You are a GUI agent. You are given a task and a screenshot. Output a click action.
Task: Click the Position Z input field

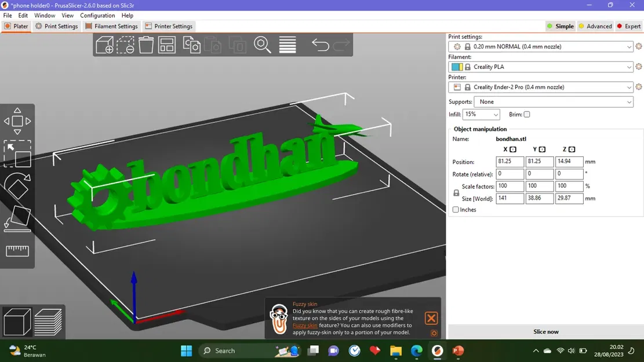(x=569, y=162)
